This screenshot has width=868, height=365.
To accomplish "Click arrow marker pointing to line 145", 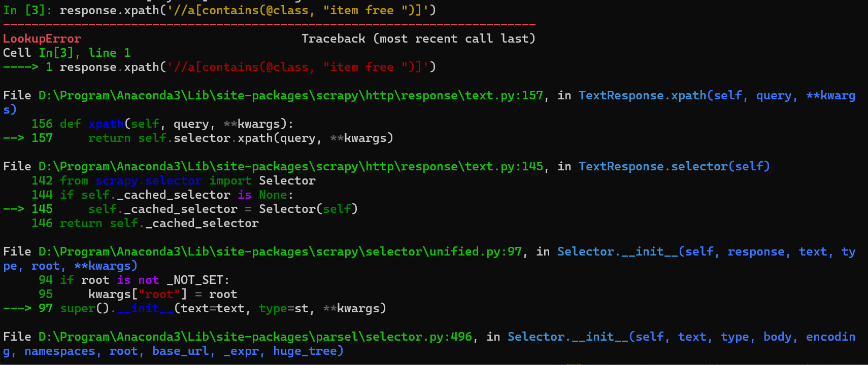I will coord(13,209).
